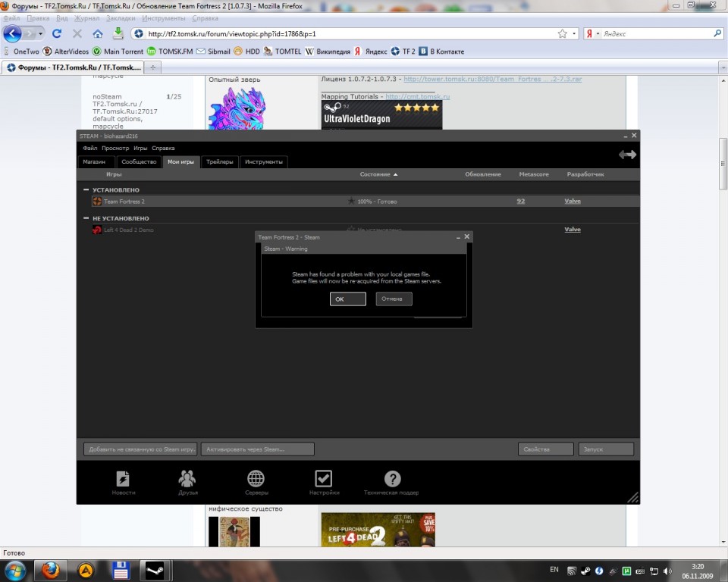Open the TOMSK.FM bookmark

click(170, 52)
